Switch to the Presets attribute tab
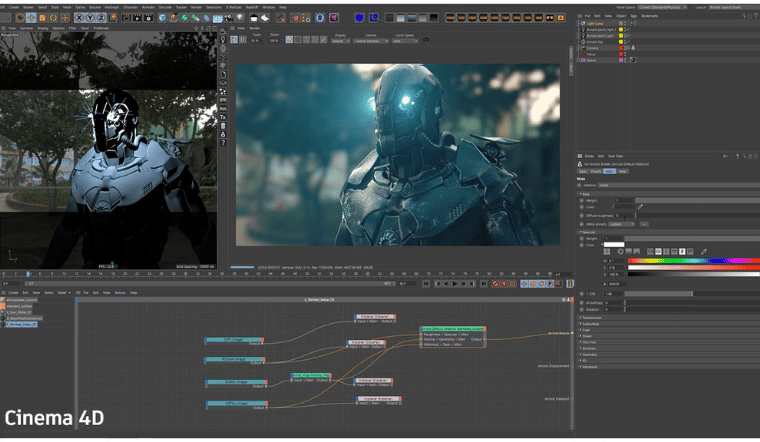760x442 pixels. point(596,172)
